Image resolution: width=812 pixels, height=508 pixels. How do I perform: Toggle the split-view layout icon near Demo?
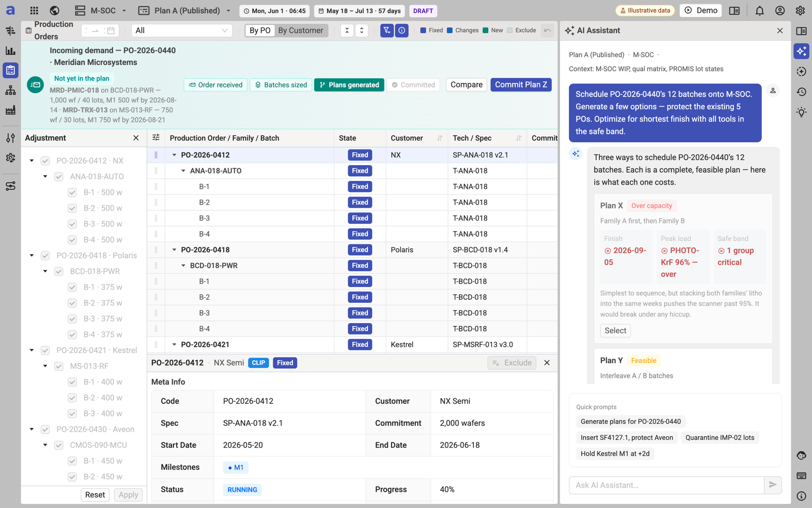click(734, 11)
